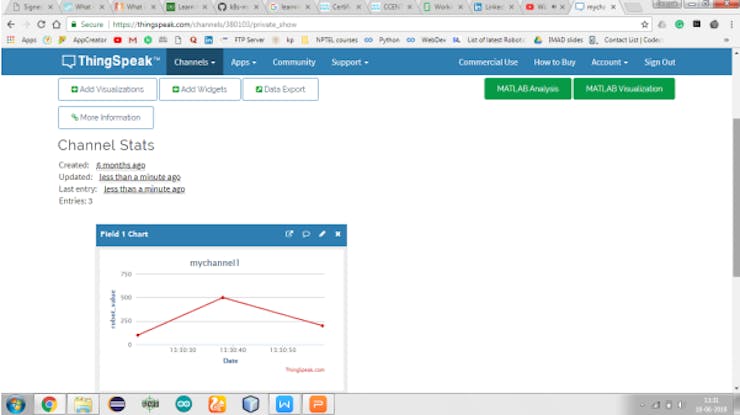Screen dimensions: 740x415
Task: Open the Field 1 Chart in new window
Action: 289,234
